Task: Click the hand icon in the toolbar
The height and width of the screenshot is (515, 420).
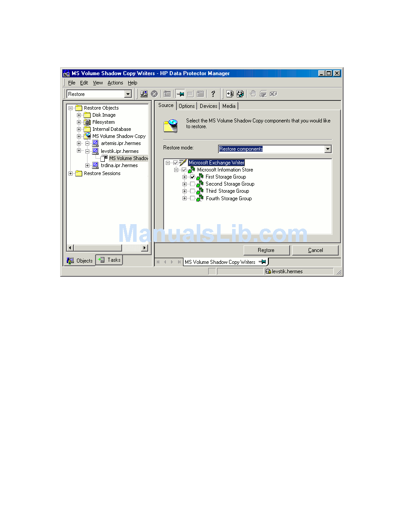Action: point(253,94)
